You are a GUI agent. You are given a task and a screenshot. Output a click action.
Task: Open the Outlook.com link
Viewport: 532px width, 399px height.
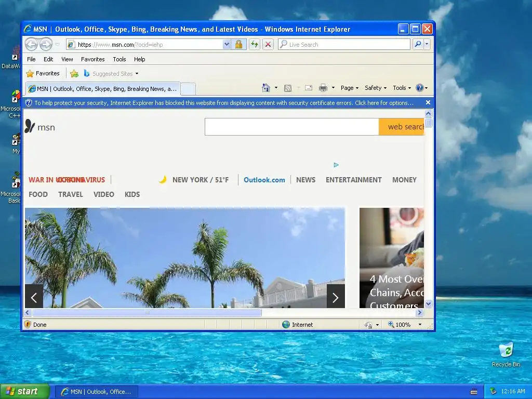pos(264,180)
